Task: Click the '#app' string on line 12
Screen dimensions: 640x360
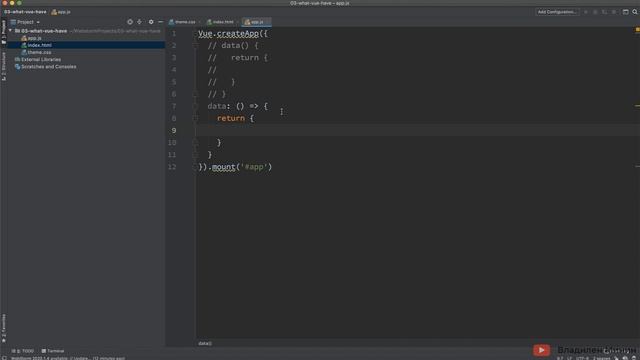Action: click(x=254, y=167)
